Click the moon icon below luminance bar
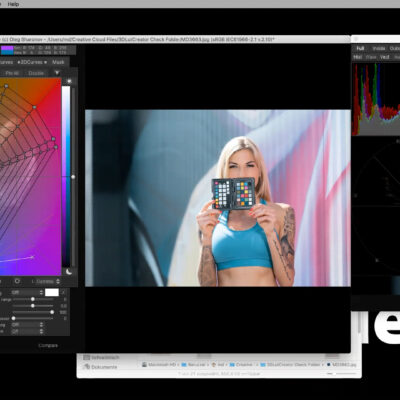Screen dimensions: 400x400 (x=69, y=272)
